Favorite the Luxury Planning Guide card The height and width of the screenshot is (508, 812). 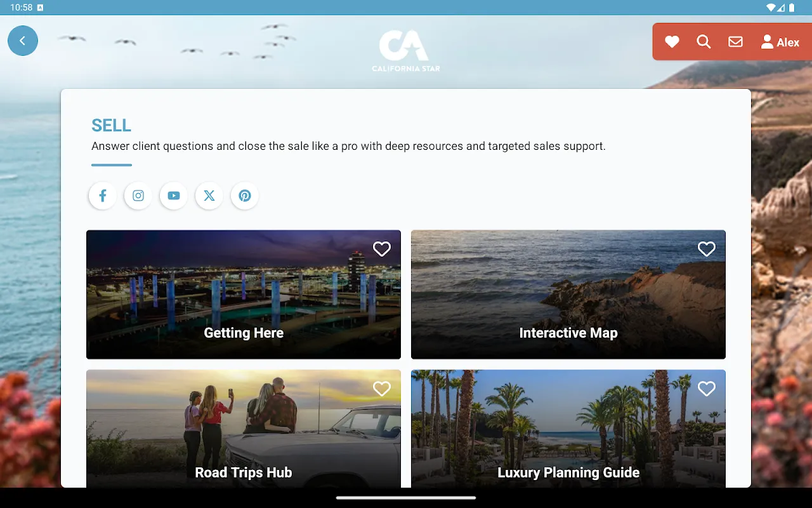pyautogui.click(x=707, y=389)
